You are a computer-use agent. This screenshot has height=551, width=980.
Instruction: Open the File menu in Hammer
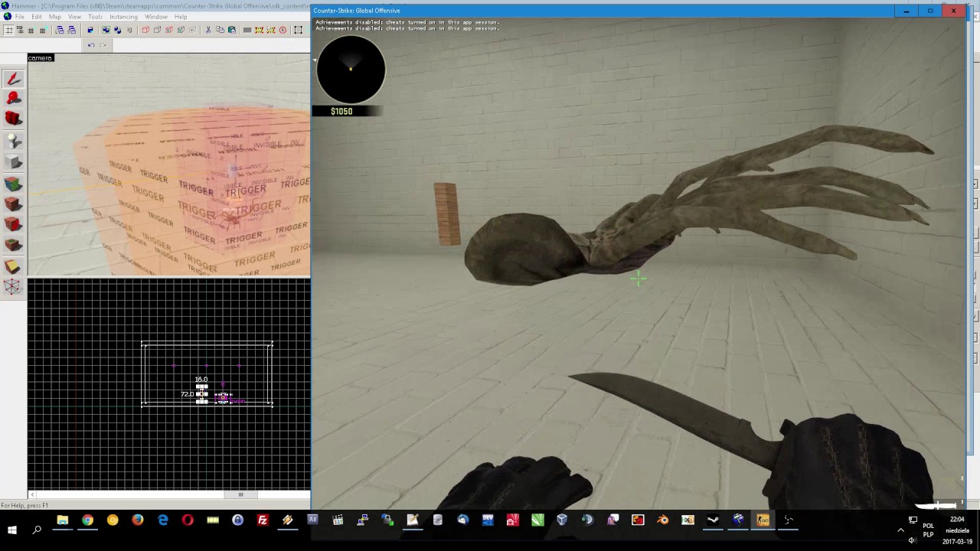coord(19,16)
